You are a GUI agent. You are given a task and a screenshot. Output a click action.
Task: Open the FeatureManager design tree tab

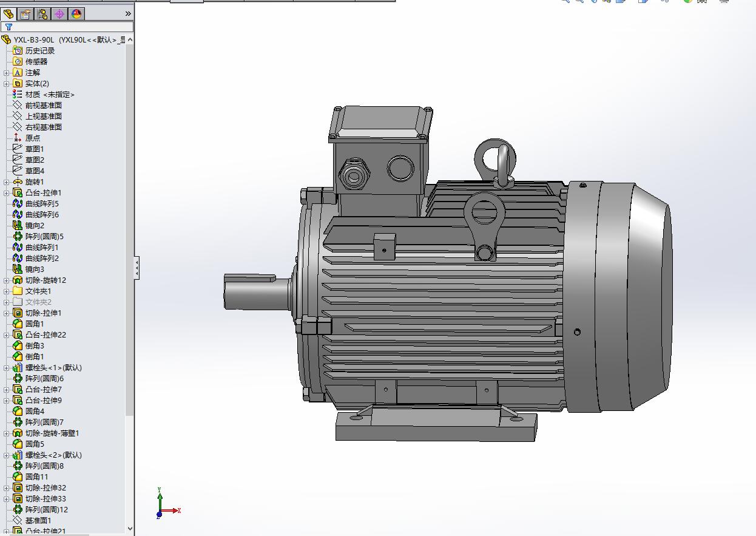(8, 13)
